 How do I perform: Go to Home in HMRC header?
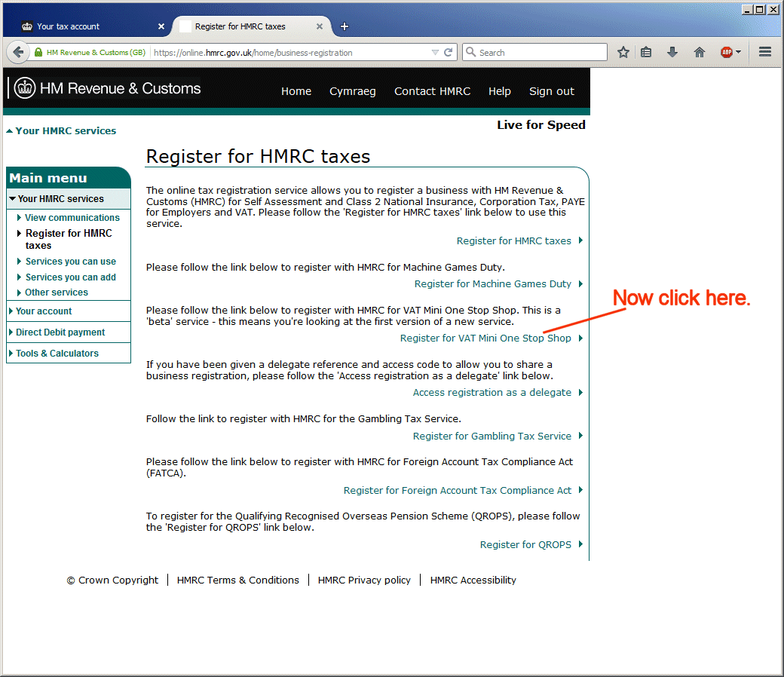coord(296,91)
